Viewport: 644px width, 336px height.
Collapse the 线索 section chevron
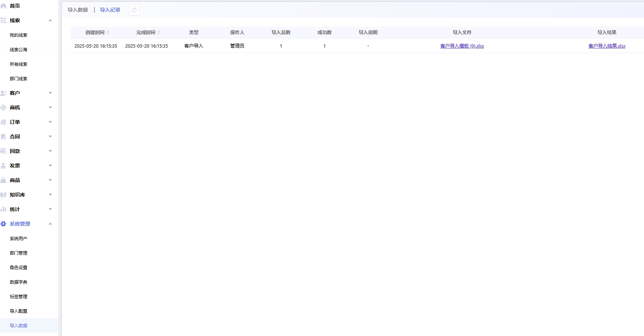(50, 21)
